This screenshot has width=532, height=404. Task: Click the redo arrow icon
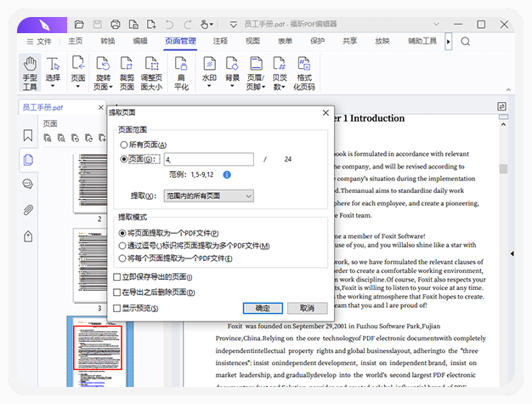(188, 25)
